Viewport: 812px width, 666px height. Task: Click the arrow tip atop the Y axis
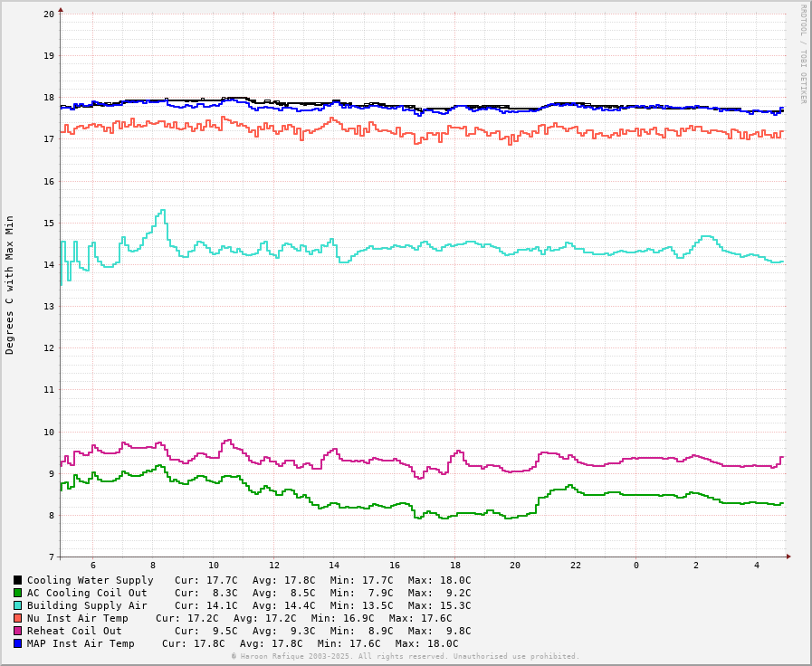[x=61, y=10]
